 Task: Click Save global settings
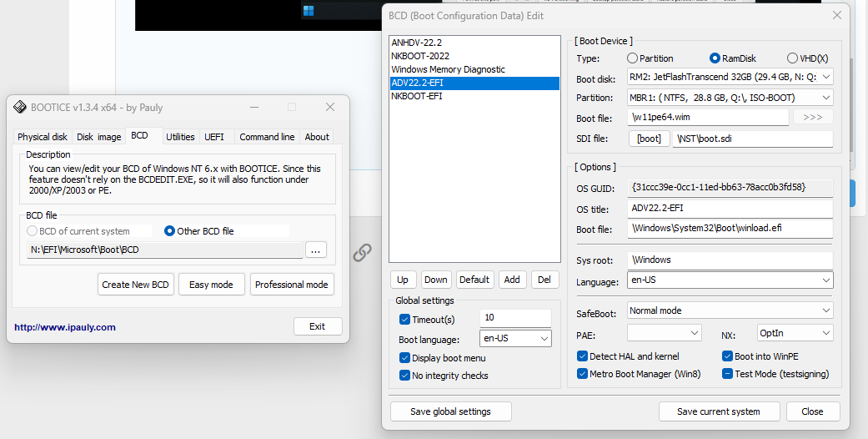(x=450, y=411)
